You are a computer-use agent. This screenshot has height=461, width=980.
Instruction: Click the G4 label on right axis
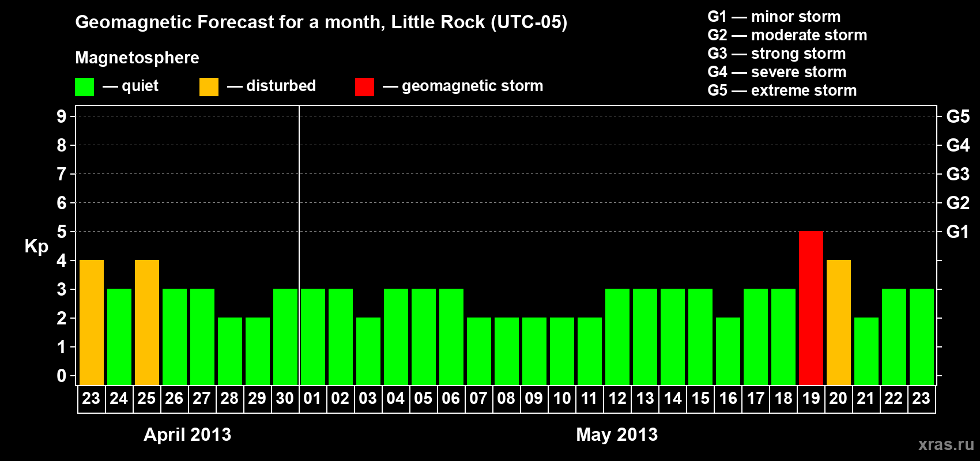(x=958, y=145)
